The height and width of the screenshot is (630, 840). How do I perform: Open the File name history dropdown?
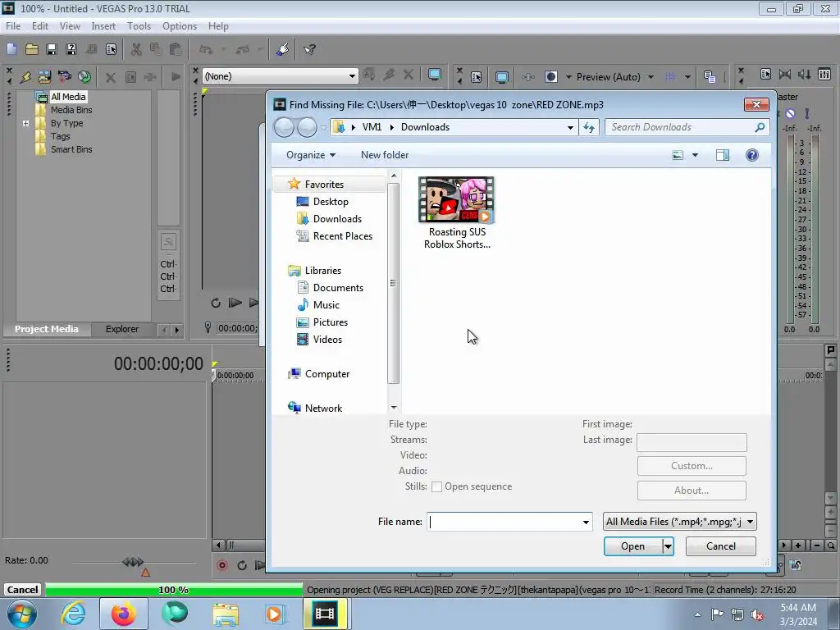click(x=586, y=522)
